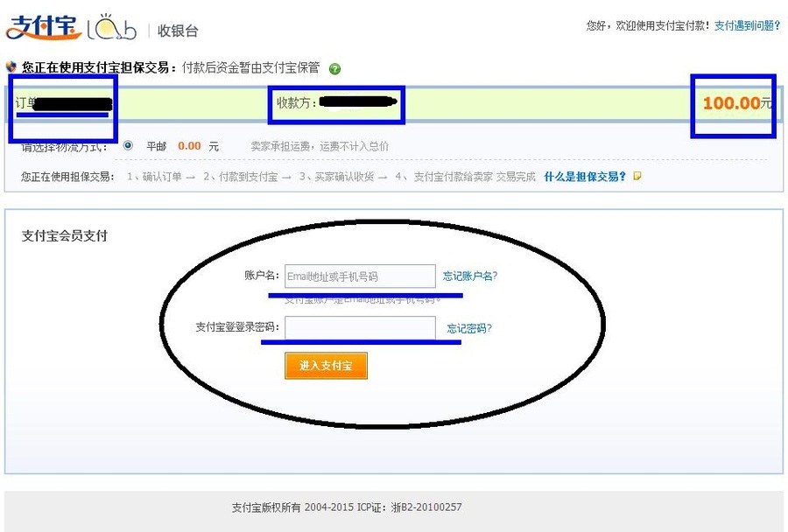Click the 进入支付宝 button
The height and width of the screenshot is (532, 788).
327,365
